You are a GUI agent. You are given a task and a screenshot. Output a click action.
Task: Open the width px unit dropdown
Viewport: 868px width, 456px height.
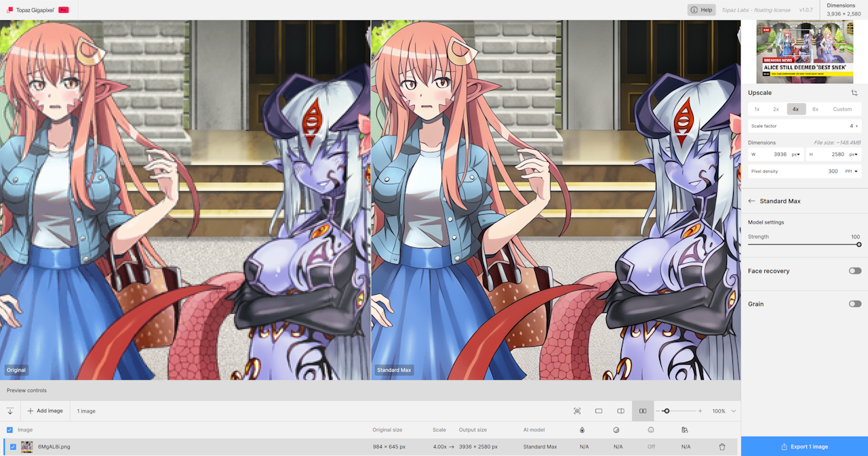pyautogui.click(x=796, y=154)
